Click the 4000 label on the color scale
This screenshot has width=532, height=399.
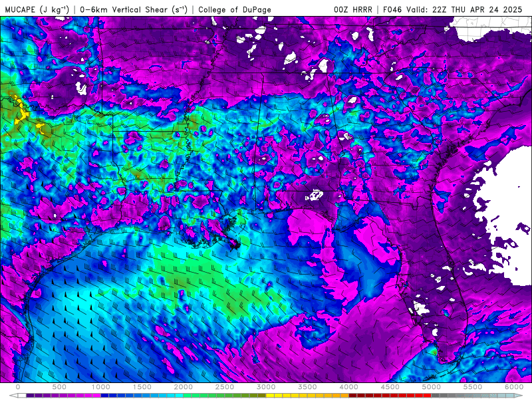(348, 387)
